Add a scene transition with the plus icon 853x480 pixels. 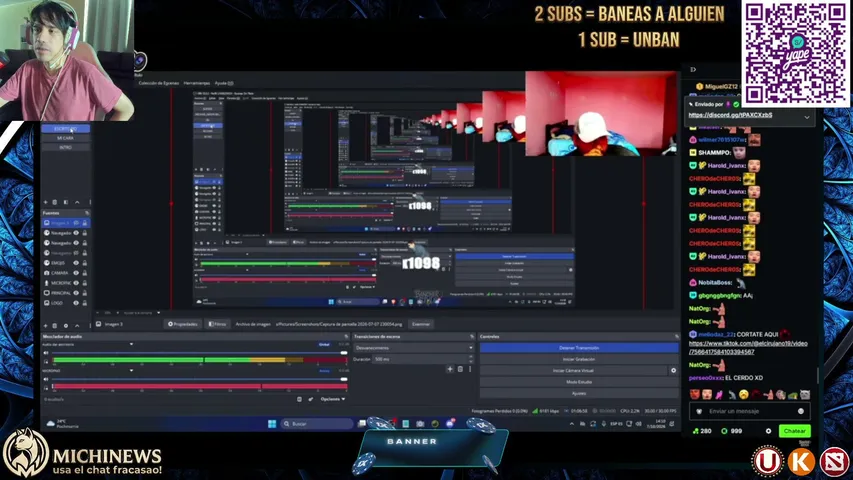(450, 369)
